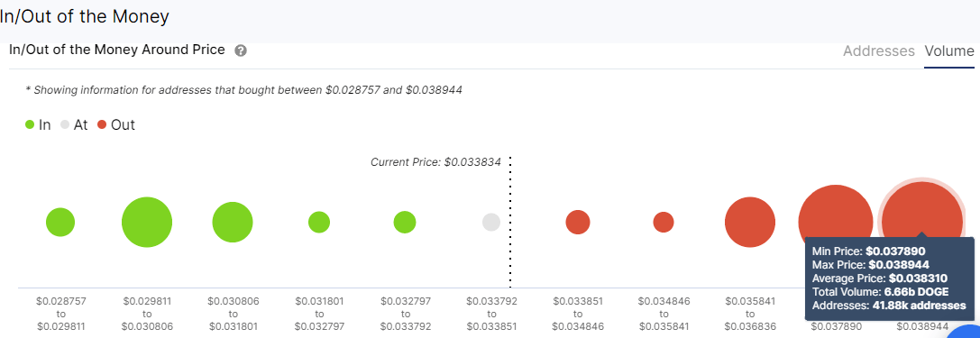
Task: Switch to the Addresses tab
Action: tap(879, 51)
